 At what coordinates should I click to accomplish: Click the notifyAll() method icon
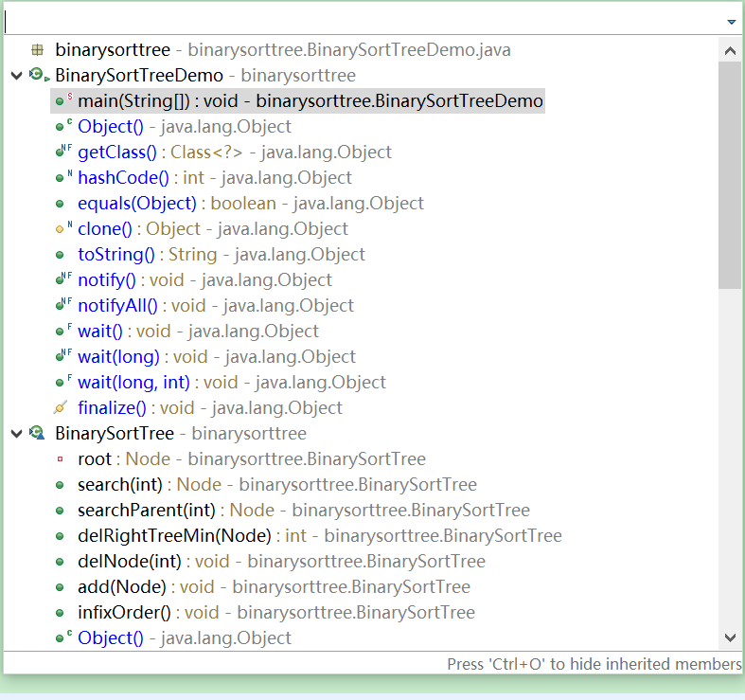(x=63, y=305)
